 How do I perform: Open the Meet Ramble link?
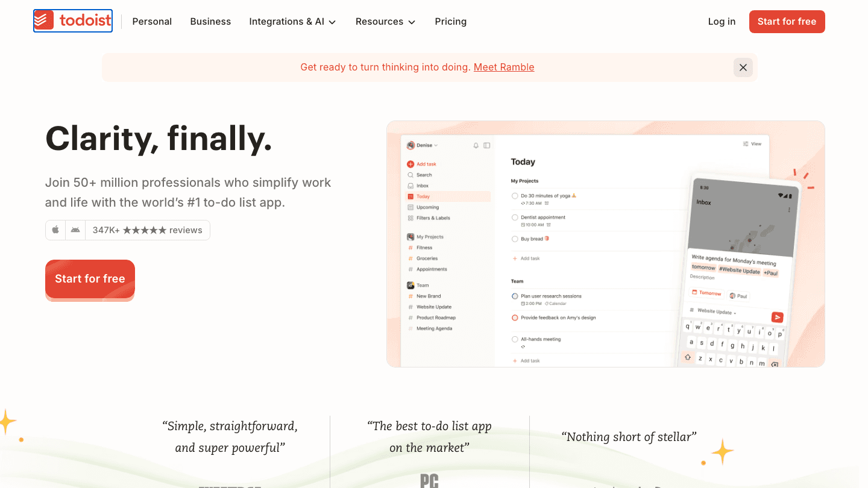pos(504,67)
